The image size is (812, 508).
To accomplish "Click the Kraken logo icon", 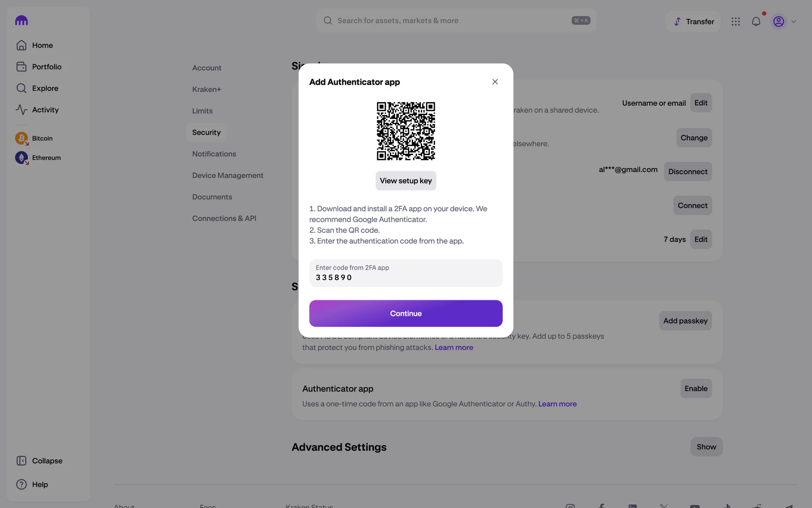I will click(21, 20).
